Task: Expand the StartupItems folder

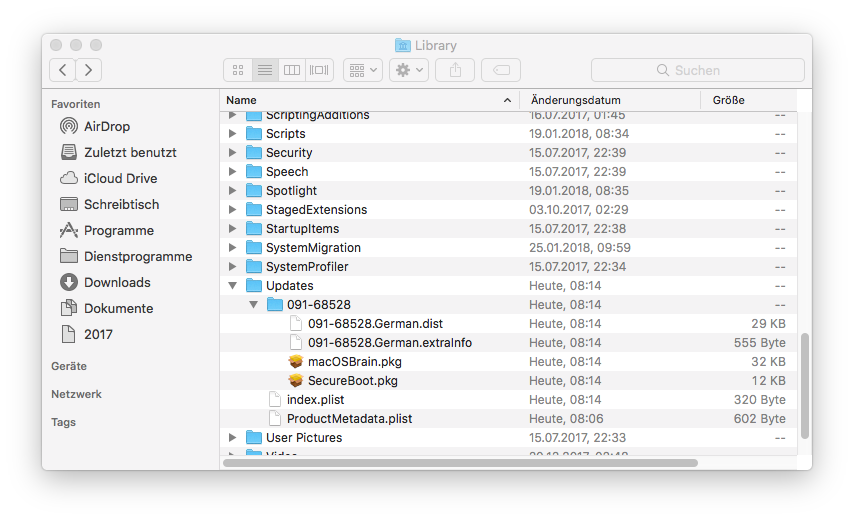Action: pos(233,229)
